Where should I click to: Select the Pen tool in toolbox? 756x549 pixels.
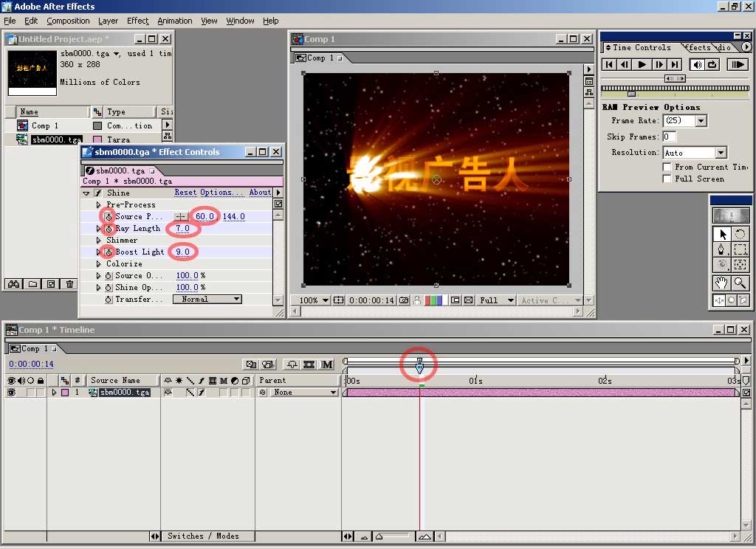click(721, 250)
